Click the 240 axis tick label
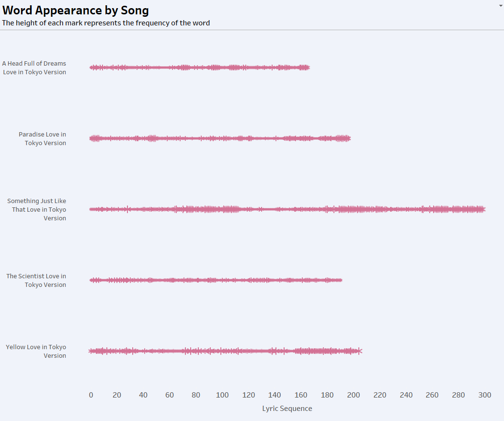The image size is (504, 421). click(x=406, y=395)
